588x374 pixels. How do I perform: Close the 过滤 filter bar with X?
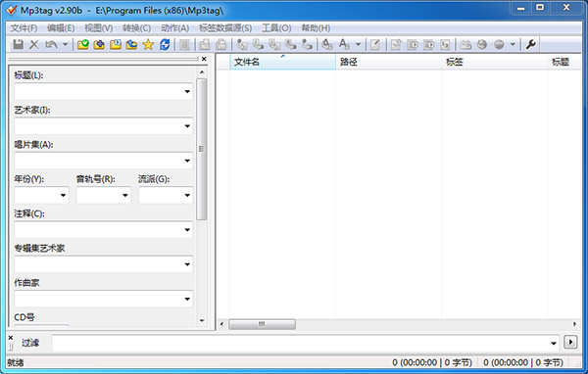click(11, 338)
